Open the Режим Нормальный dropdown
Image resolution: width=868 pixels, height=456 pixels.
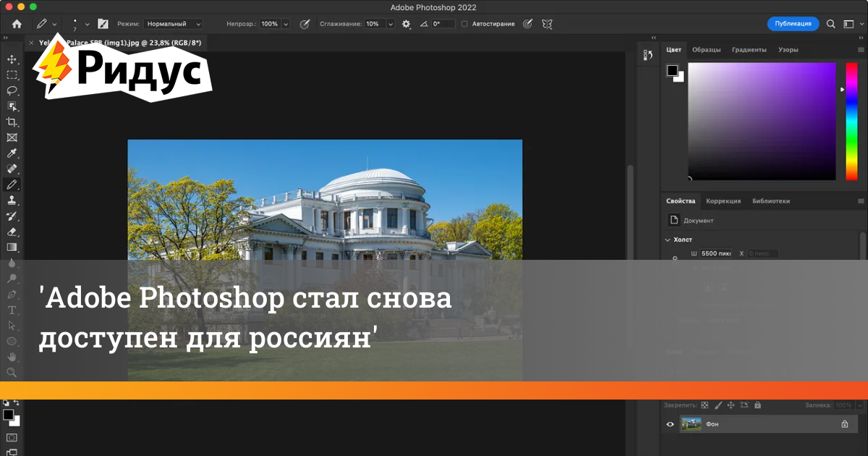(x=173, y=24)
